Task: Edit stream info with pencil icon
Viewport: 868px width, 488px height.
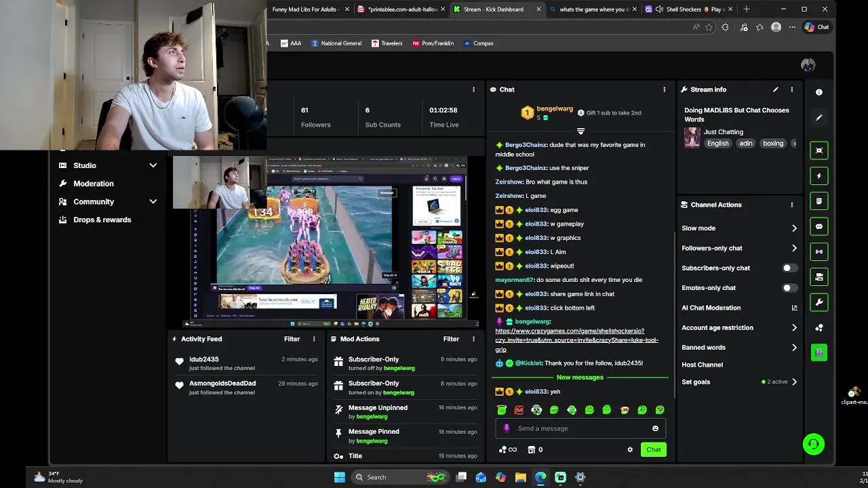Action: coord(776,89)
